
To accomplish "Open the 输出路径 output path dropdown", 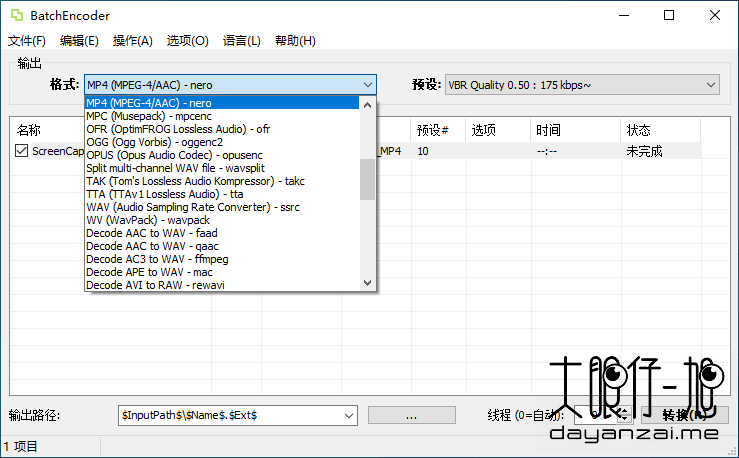I will tap(348, 416).
